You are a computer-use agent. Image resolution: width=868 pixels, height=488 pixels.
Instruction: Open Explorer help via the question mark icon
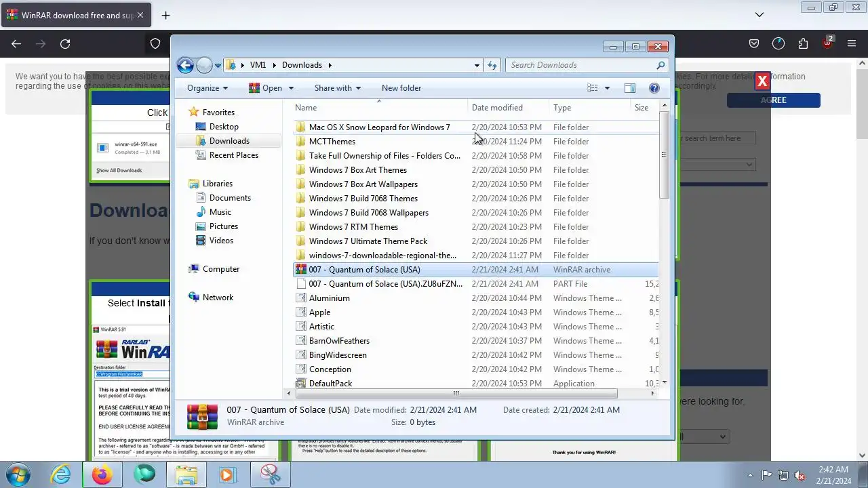[654, 88]
